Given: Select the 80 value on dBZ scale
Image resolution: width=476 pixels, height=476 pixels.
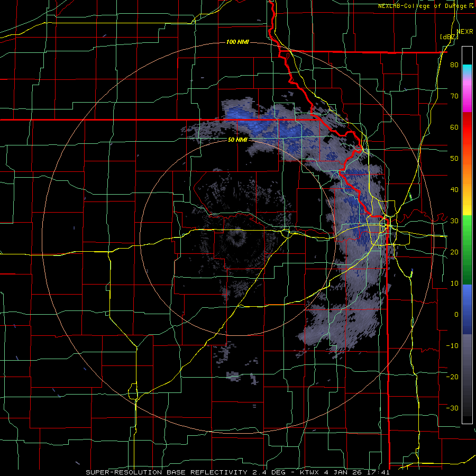Looking at the screenshot, I should pyautogui.click(x=454, y=65).
